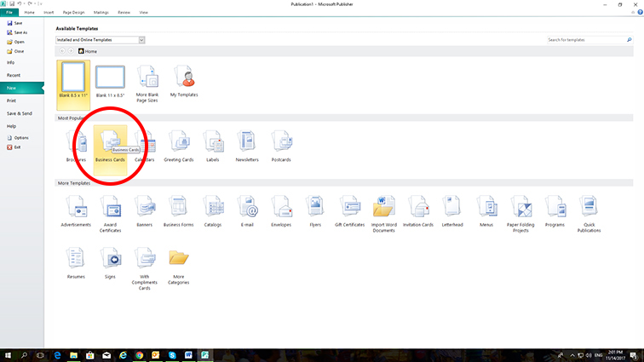Screen dimensions: 644x362
Task: Click the forward navigation arrow
Action: pyautogui.click(x=71, y=51)
